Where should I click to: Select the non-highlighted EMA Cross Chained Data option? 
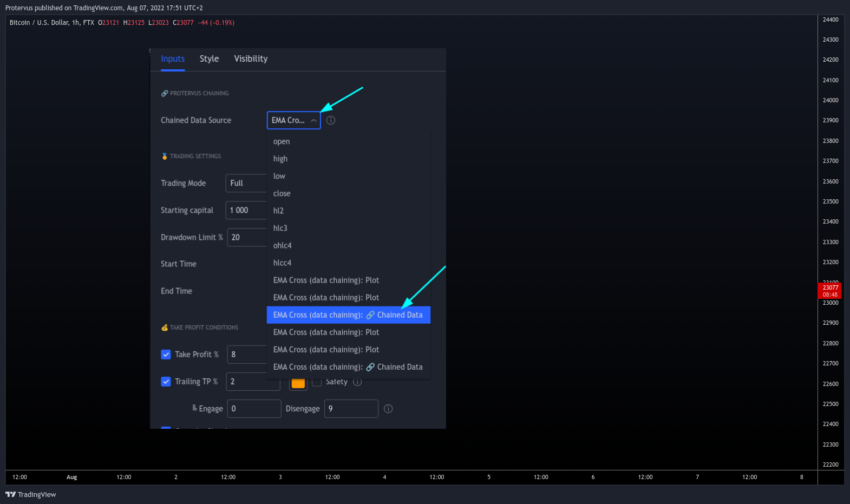tap(349, 367)
